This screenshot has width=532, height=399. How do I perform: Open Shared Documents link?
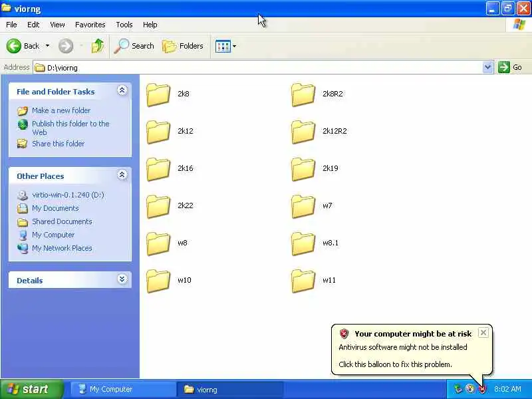[62, 221]
